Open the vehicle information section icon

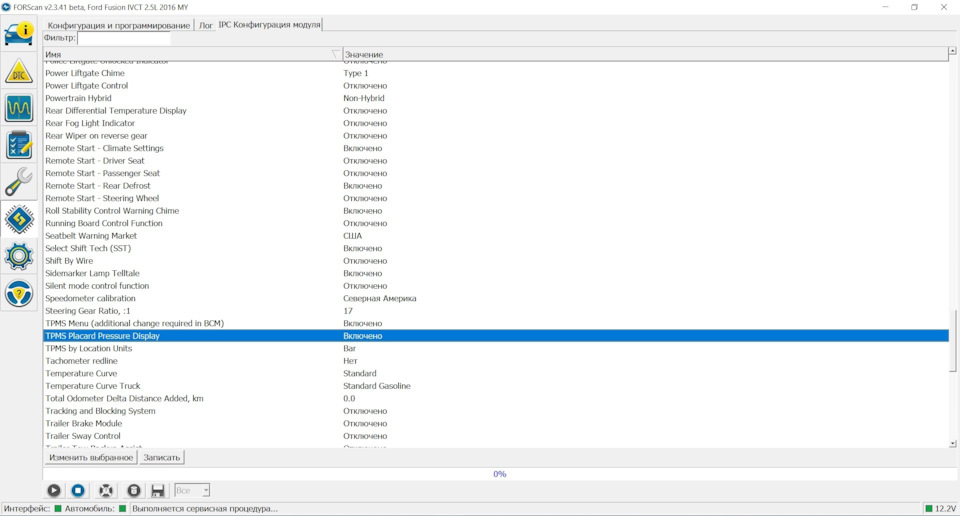point(19,34)
